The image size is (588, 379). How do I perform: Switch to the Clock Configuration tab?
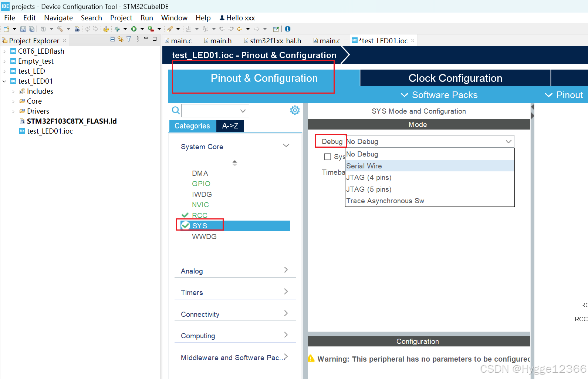point(455,78)
